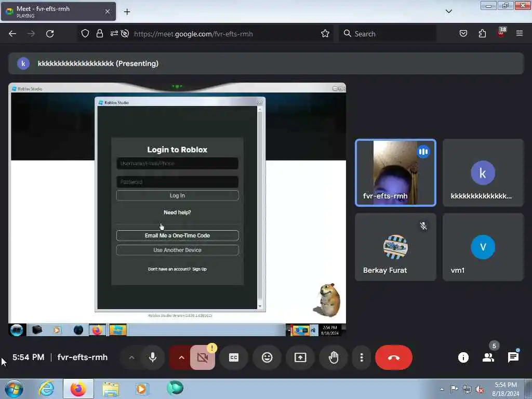Open the Firefox hamburger menu
This screenshot has width=532, height=399.
(520, 34)
